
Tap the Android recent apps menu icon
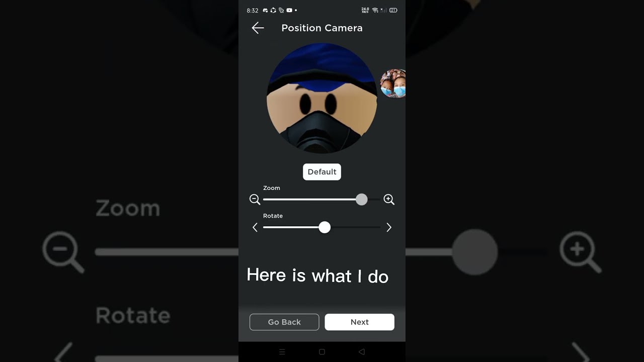[x=282, y=352]
